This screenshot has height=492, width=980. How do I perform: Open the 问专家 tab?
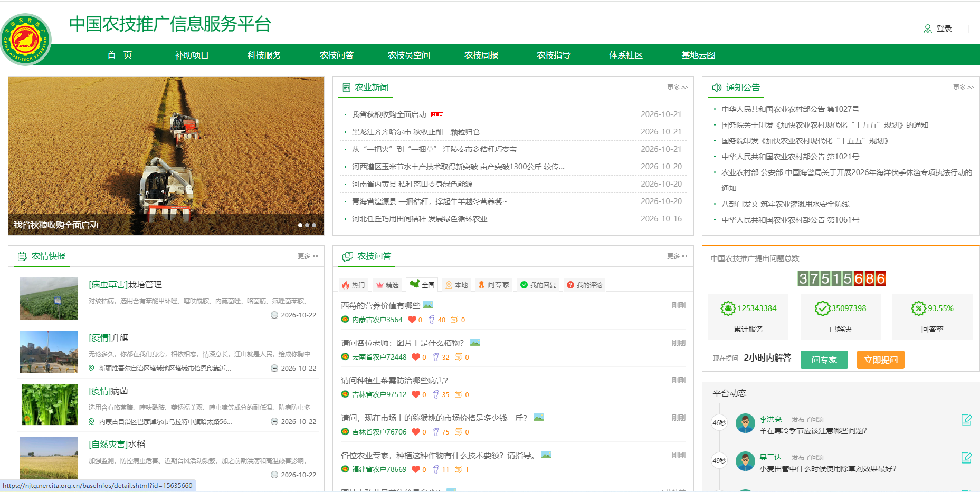coord(493,285)
